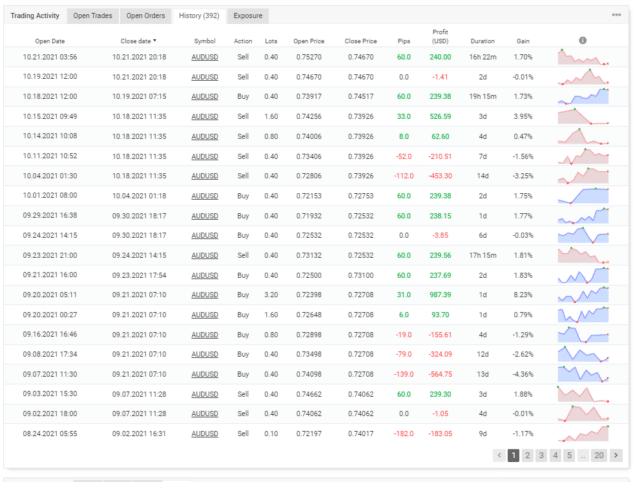Click the info icon above the charts column
The width and height of the screenshot is (633, 482).
tap(583, 40)
